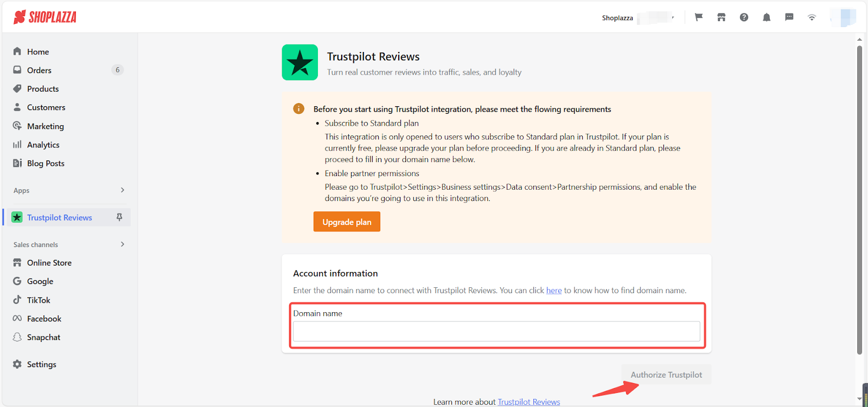The width and height of the screenshot is (868, 407).
Task: Open the storefront icon in top bar
Action: [x=721, y=17]
